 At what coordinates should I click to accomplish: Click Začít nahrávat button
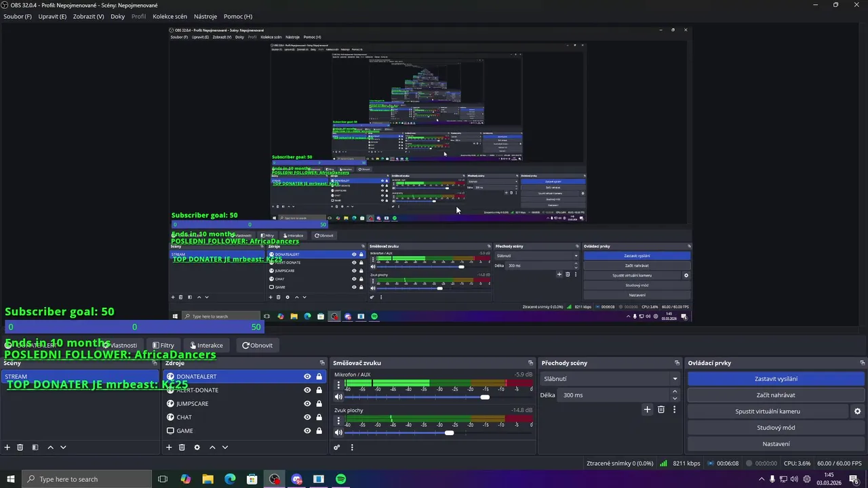coord(776,395)
